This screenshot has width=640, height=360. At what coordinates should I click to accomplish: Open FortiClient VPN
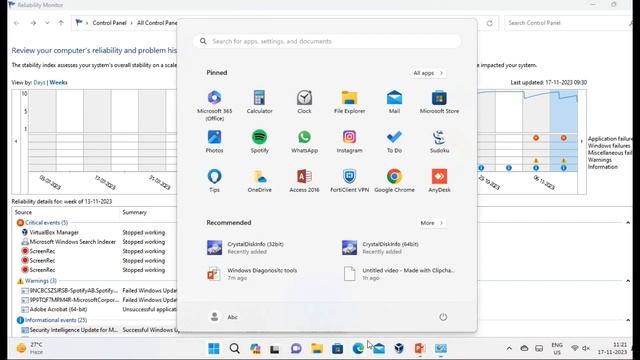pos(349,181)
